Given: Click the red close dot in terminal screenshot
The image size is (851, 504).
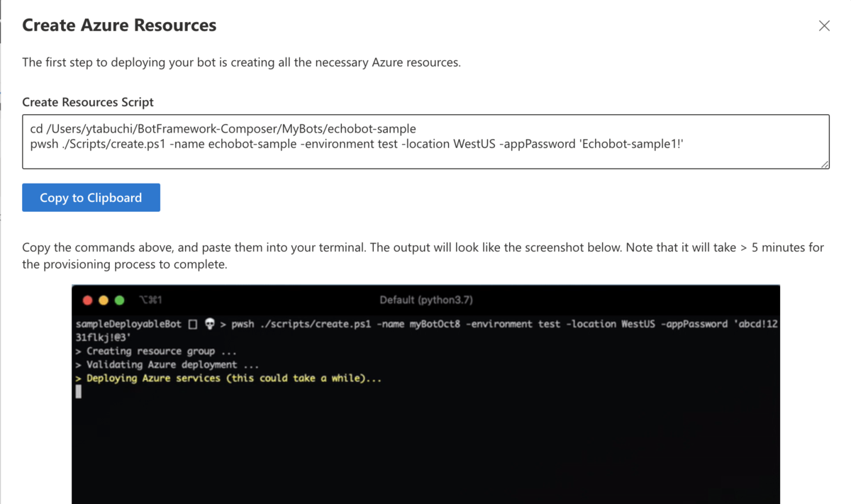Looking at the screenshot, I should pos(88,301).
